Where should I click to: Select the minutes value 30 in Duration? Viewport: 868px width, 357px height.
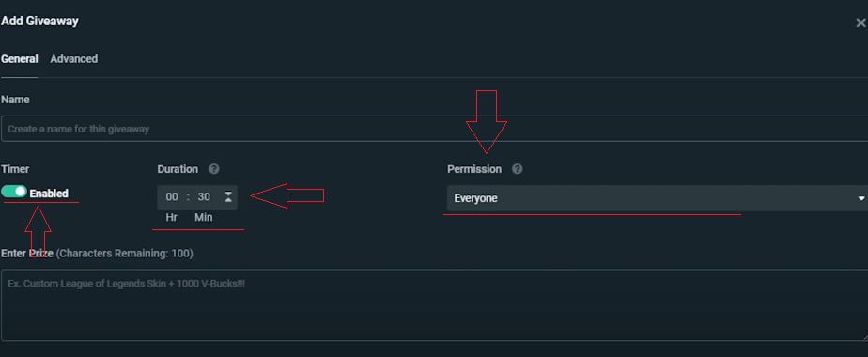(204, 197)
